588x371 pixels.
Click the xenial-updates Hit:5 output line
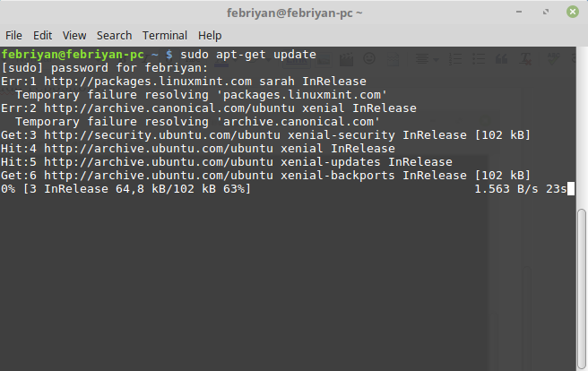point(226,161)
